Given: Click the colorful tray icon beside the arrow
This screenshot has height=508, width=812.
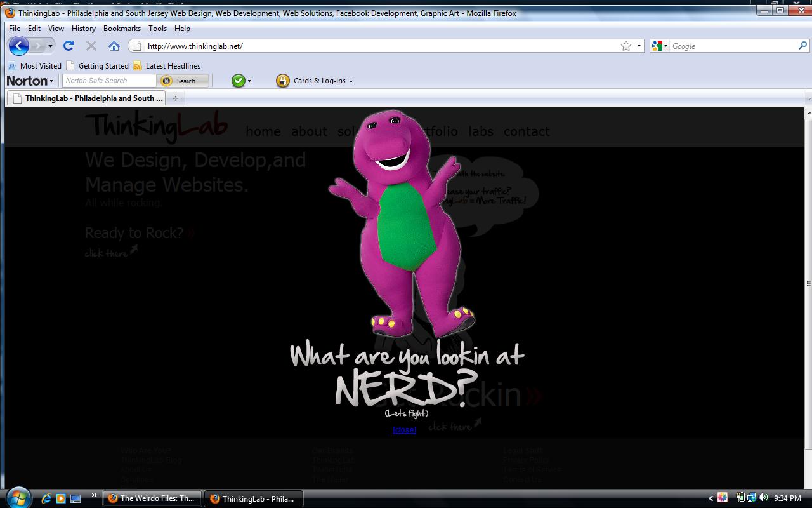Looking at the screenshot, I should pos(723,498).
